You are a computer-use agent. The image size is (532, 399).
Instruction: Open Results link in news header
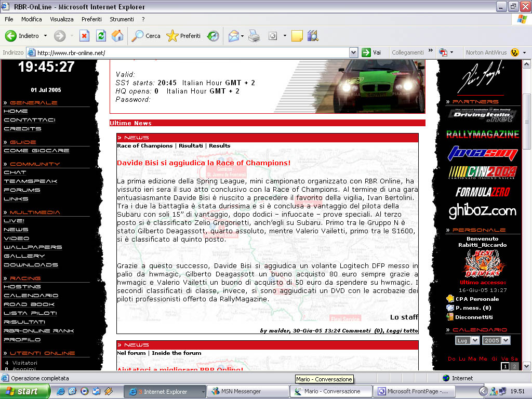[x=220, y=145]
